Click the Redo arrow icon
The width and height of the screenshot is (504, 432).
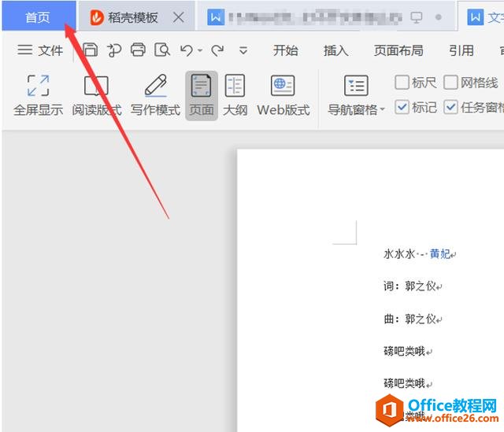[217, 50]
